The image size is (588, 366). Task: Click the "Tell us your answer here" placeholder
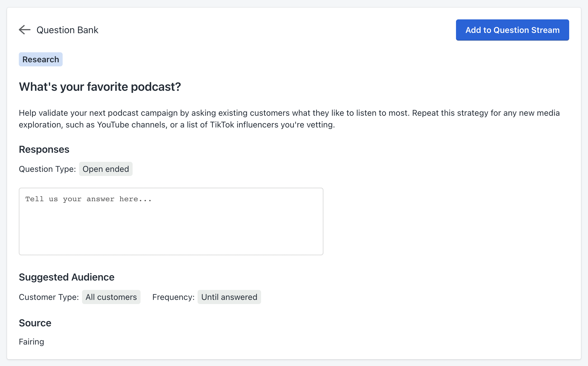(88, 199)
